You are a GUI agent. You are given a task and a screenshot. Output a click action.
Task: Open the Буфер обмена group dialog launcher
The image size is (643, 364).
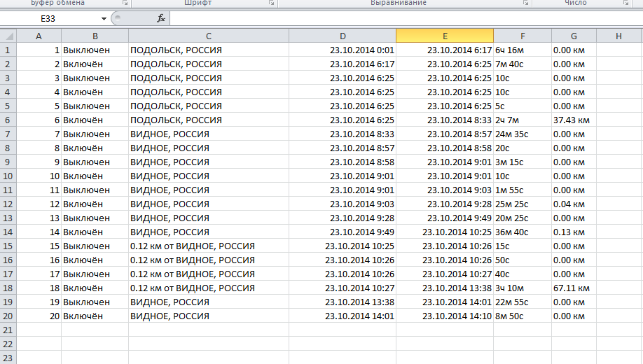point(125,3)
